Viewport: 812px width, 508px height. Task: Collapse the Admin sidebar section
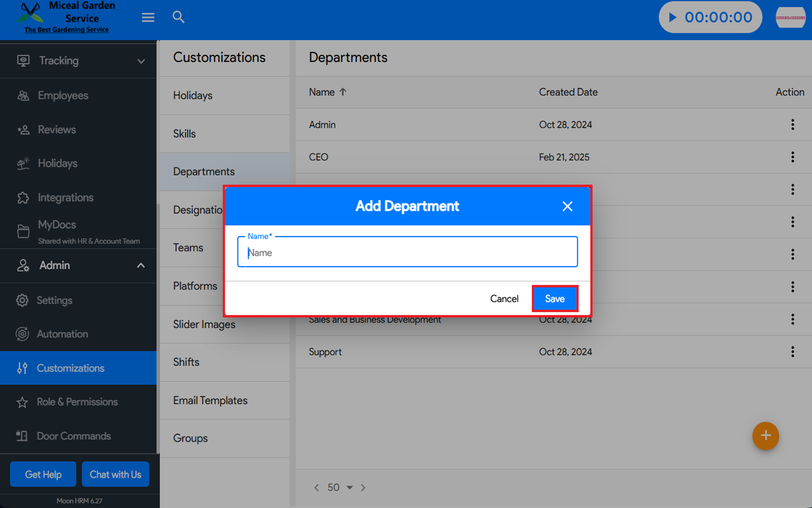click(141, 265)
